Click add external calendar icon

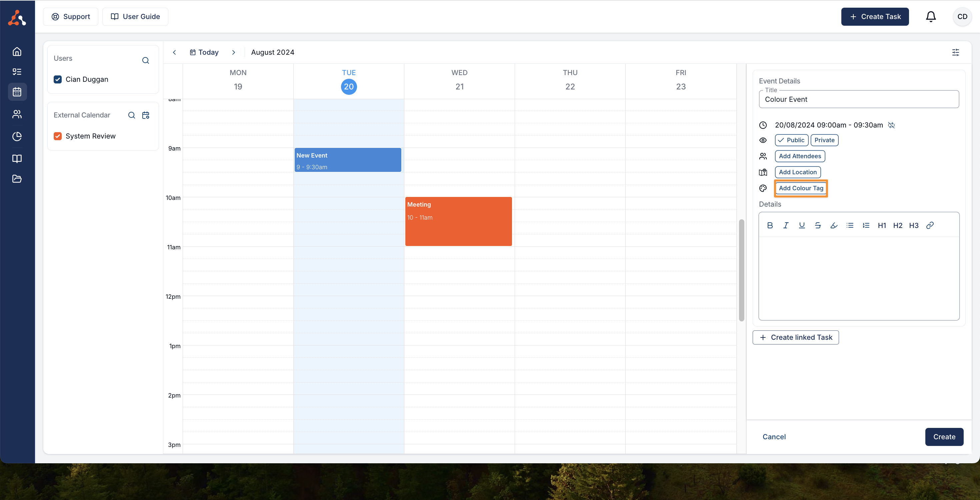click(146, 115)
